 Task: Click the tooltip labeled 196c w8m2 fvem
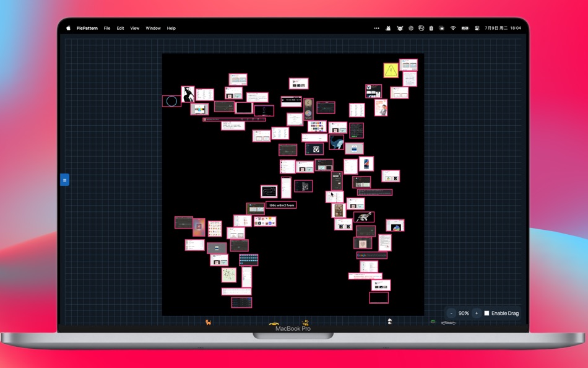click(x=280, y=204)
